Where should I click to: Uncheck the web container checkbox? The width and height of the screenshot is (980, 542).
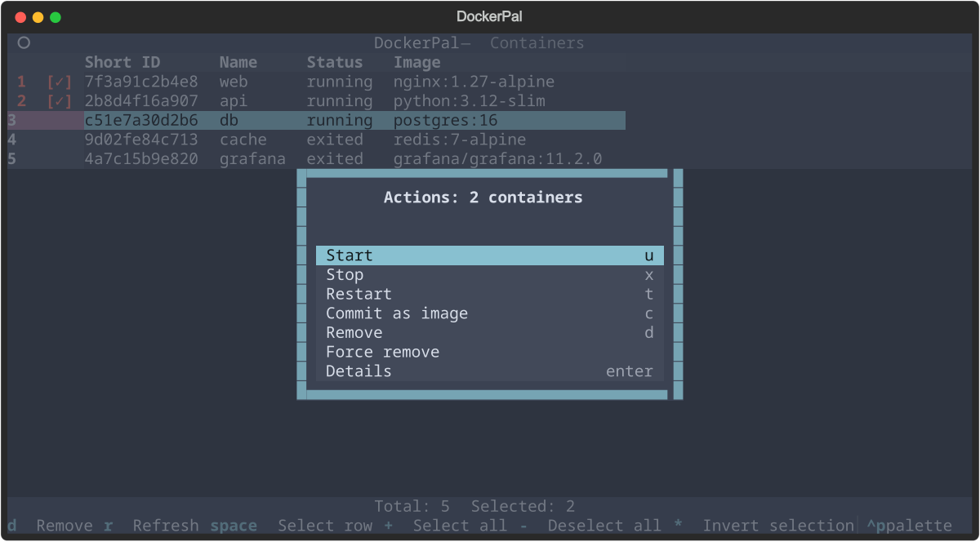[60, 82]
